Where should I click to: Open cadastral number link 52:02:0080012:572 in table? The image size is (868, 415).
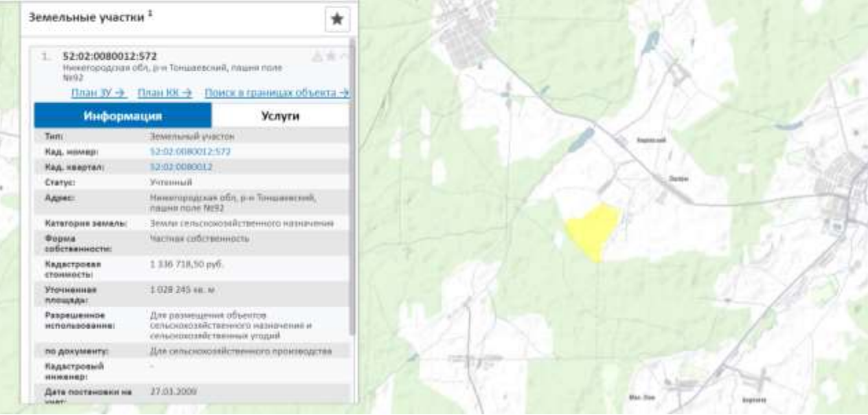[190, 151]
